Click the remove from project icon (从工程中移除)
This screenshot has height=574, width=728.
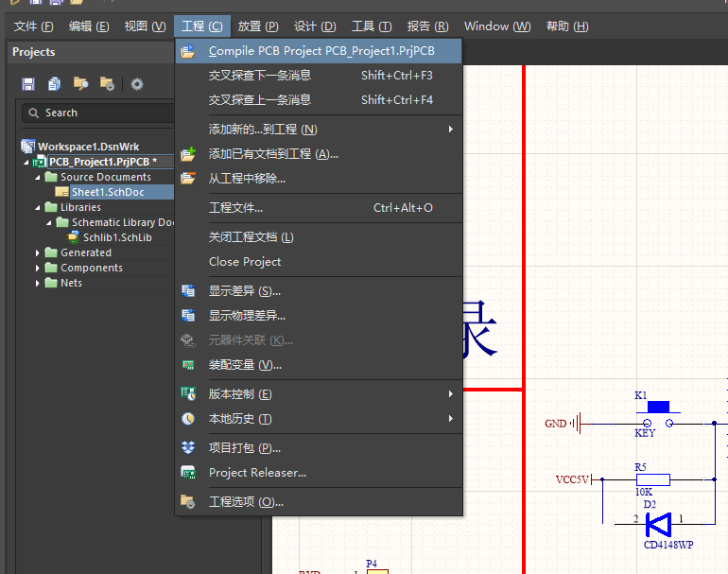(187, 179)
